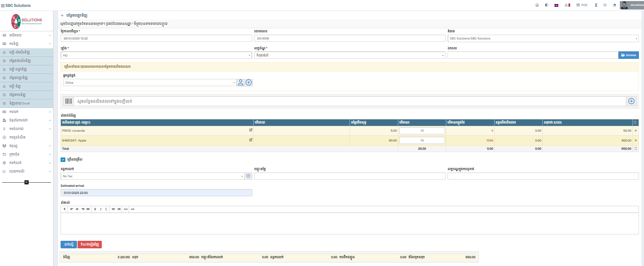Expand the No Tax dropdown
The width and height of the screenshot is (644, 266).
tap(152, 176)
